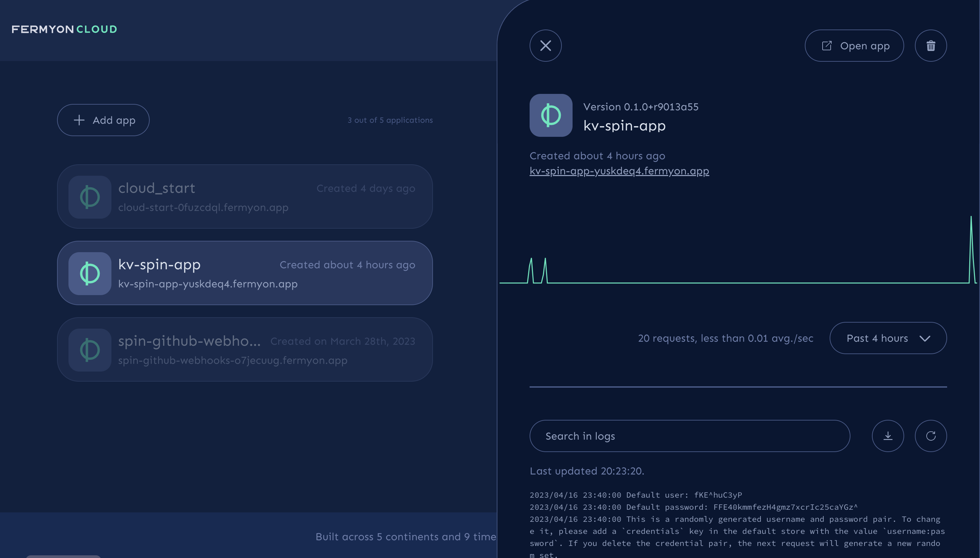Select the spin-github-webhooks app card
The width and height of the screenshot is (980, 558).
click(x=245, y=349)
